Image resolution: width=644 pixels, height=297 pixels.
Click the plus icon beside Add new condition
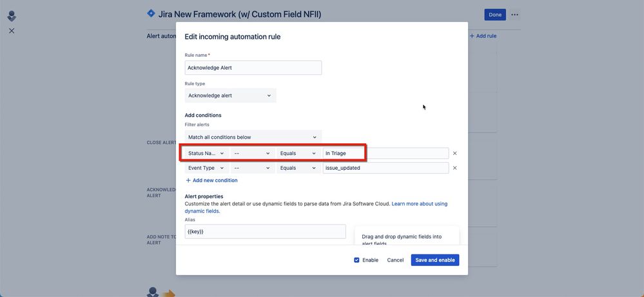188,180
